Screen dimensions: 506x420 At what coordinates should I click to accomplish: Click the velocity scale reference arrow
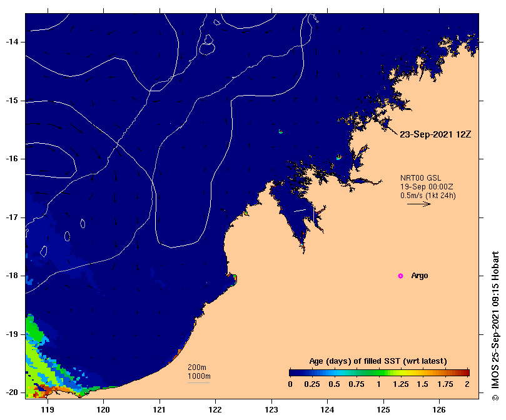tap(418, 204)
